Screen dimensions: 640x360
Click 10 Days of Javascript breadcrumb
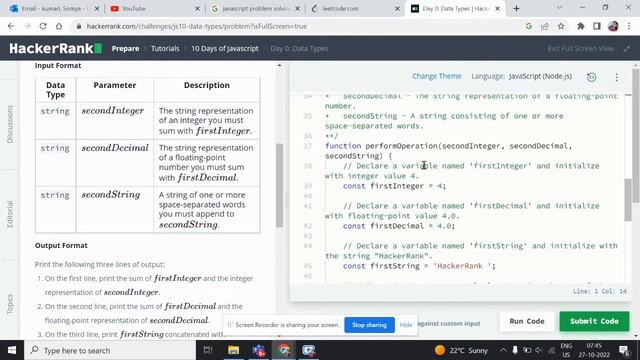click(x=225, y=49)
